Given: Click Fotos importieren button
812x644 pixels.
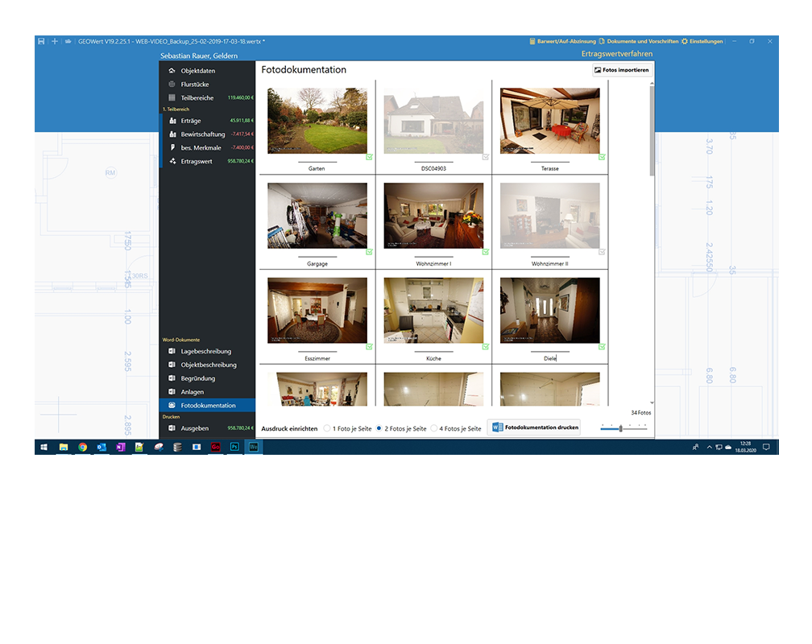Looking at the screenshot, I should click(x=621, y=70).
